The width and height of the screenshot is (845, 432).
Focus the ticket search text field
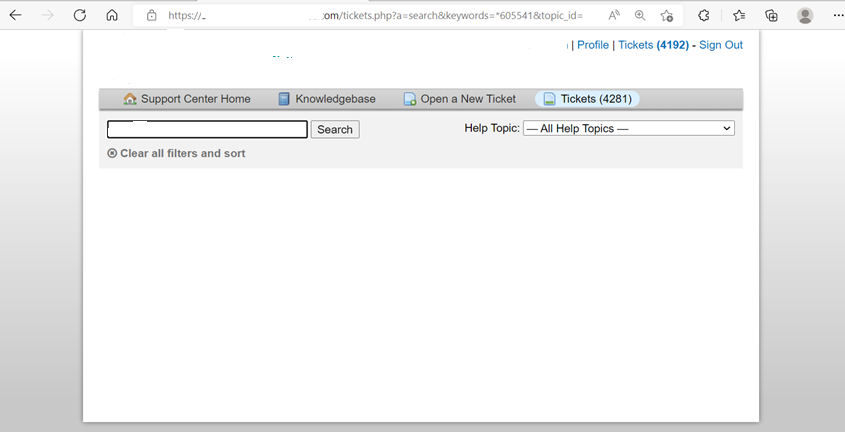coord(207,129)
